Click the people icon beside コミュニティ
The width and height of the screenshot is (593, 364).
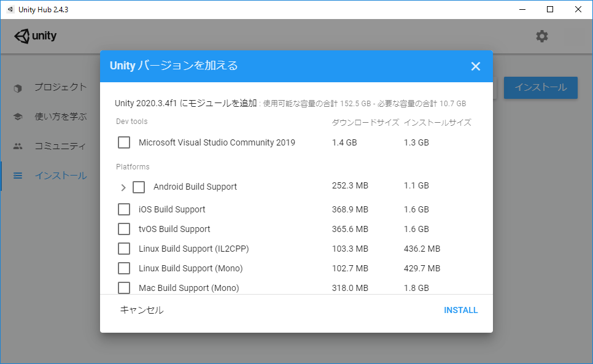(18, 146)
